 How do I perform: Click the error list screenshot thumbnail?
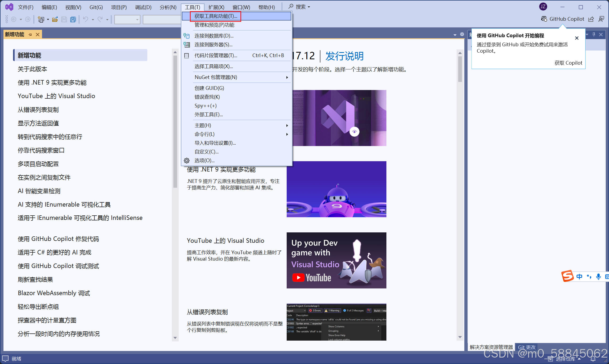336,322
